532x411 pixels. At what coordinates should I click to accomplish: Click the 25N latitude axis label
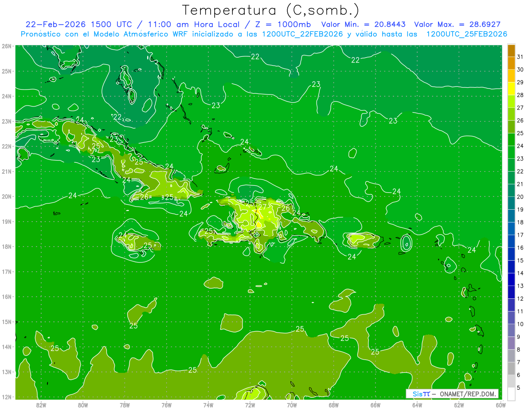point(6,71)
